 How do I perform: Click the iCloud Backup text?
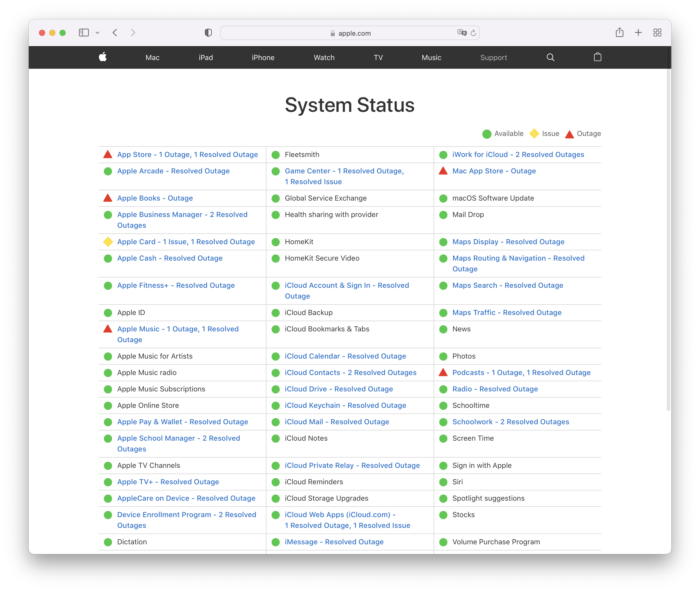[308, 312]
